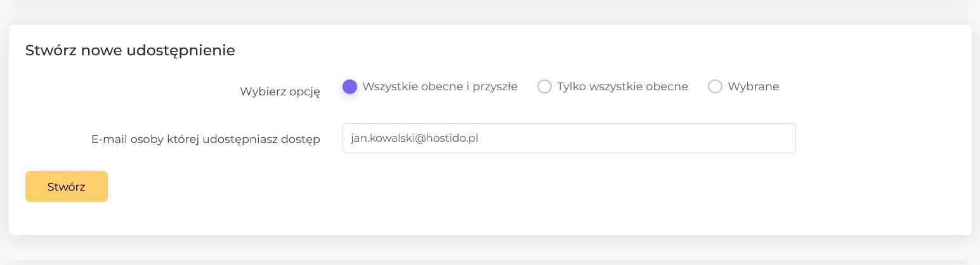Tick the empty circle before "Tylko wszystkie obecne"
The width and height of the screenshot is (980, 265).
544,87
